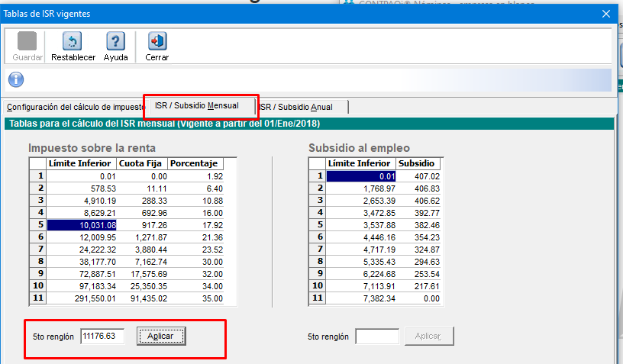Click the Subsidio column header

(x=418, y=163)
